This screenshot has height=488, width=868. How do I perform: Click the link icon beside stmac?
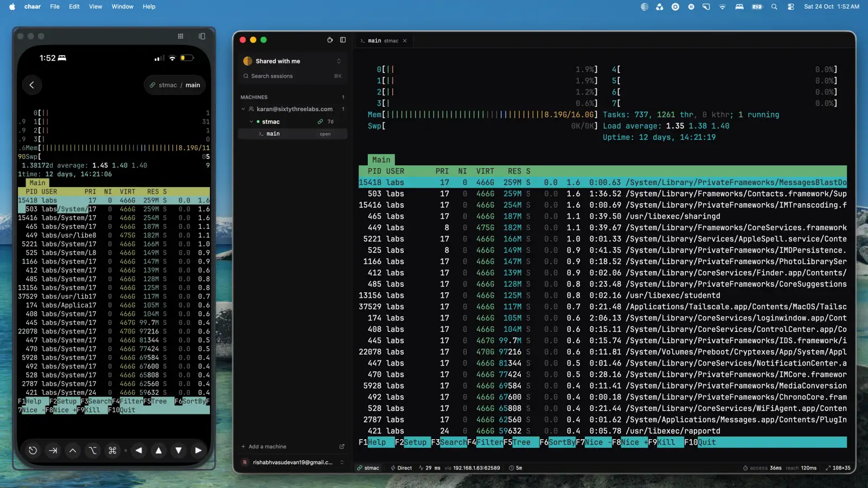[x=320, y=121]
